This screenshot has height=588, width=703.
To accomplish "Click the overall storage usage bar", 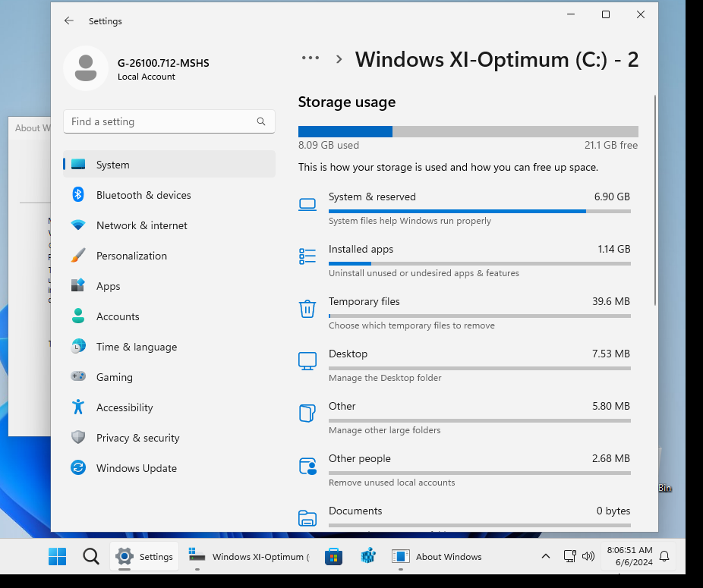I will click(x=468, y=132).
